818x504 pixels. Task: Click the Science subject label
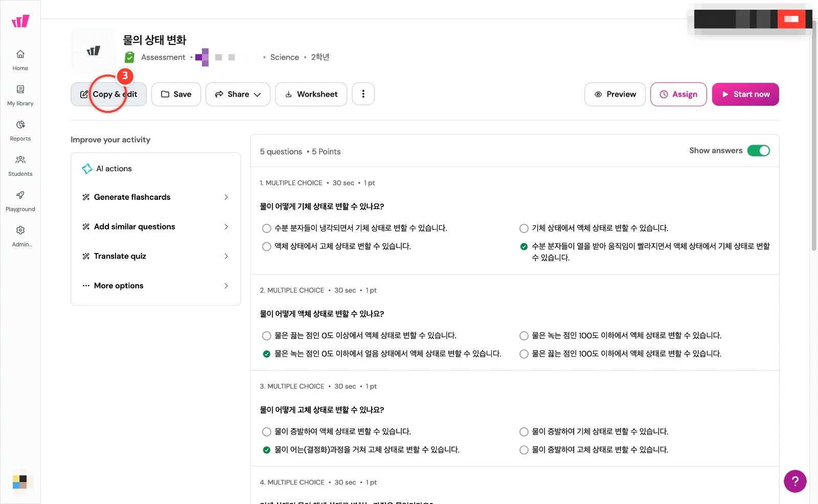(285, 57)
